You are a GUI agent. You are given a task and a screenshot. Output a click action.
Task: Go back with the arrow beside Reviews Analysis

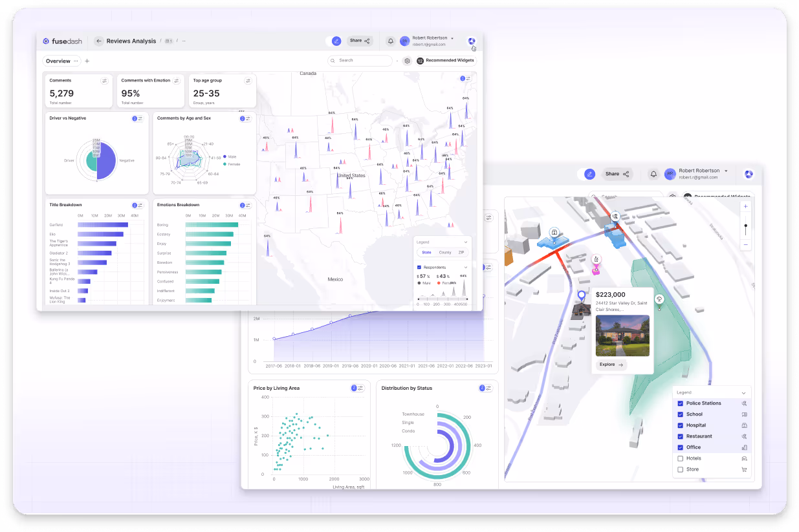[x=99, y=41]
